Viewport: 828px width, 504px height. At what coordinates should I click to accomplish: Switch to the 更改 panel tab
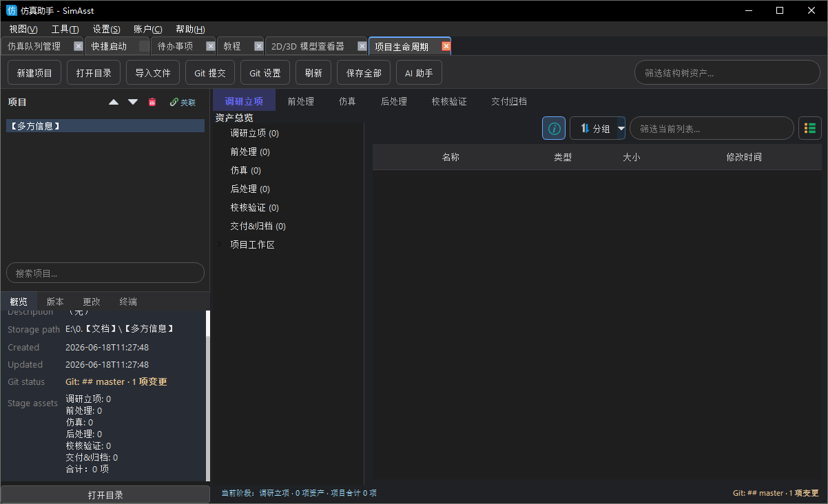coord(92,302)
